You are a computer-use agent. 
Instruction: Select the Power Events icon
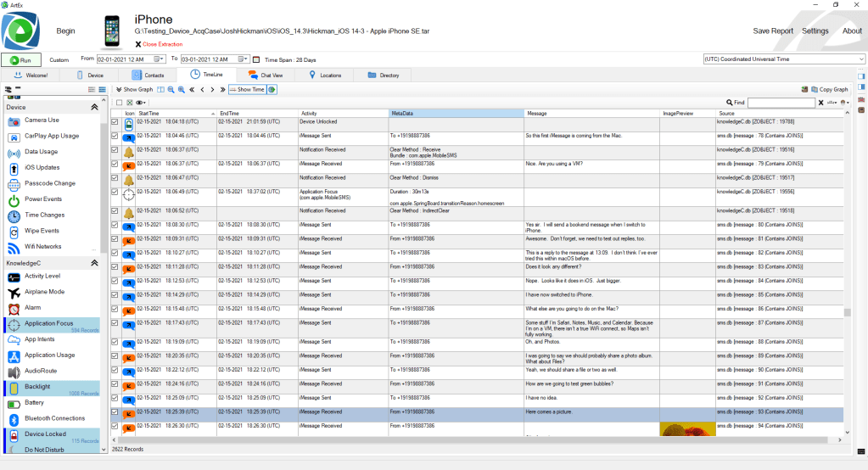pyautogui.click(x=14, y=199)
